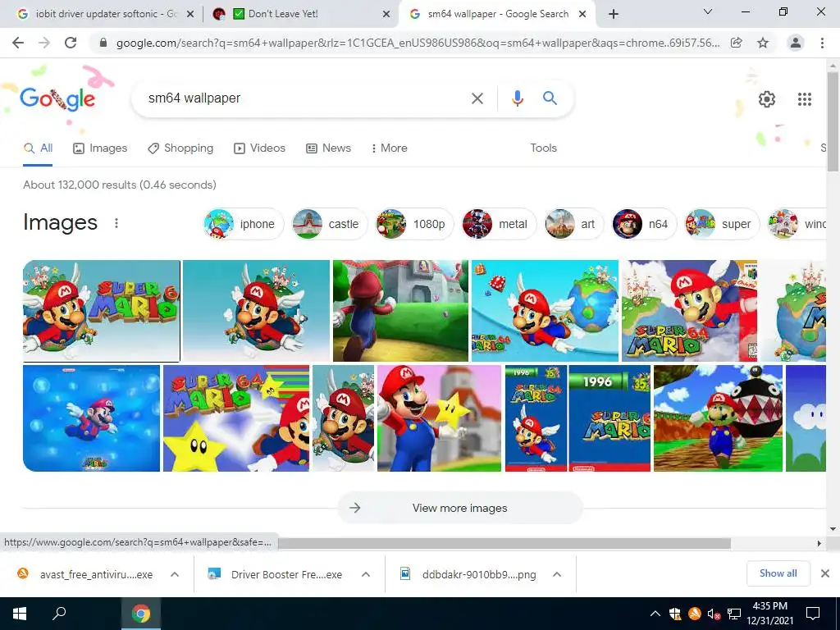Filter images by n64 chip

tap(644, 224)
